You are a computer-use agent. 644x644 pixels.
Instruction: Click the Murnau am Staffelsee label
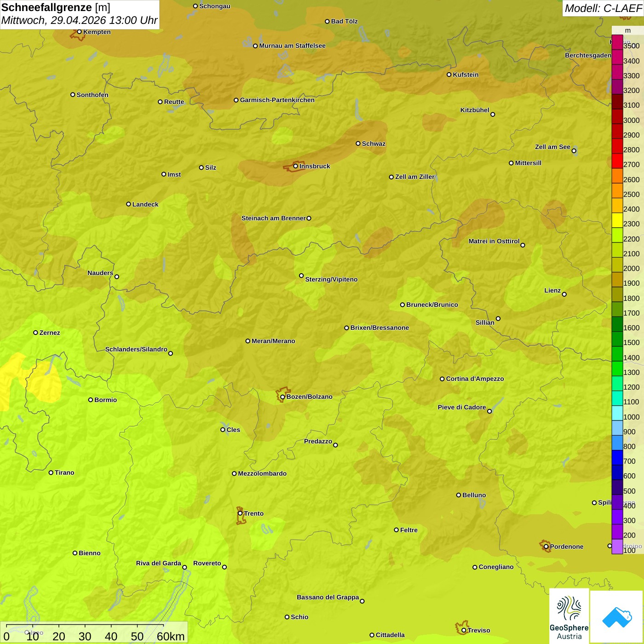coord(292,46)
